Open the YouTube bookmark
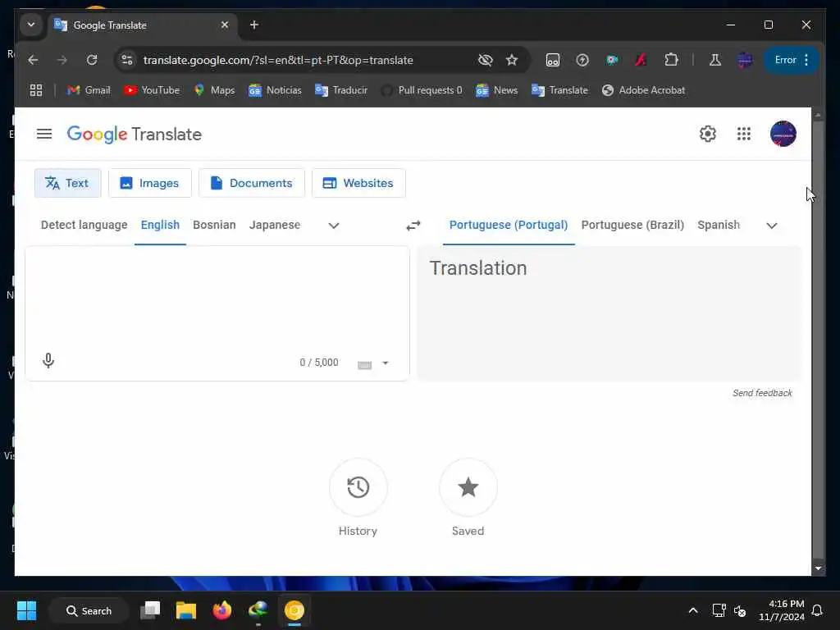 coord(152,90)
